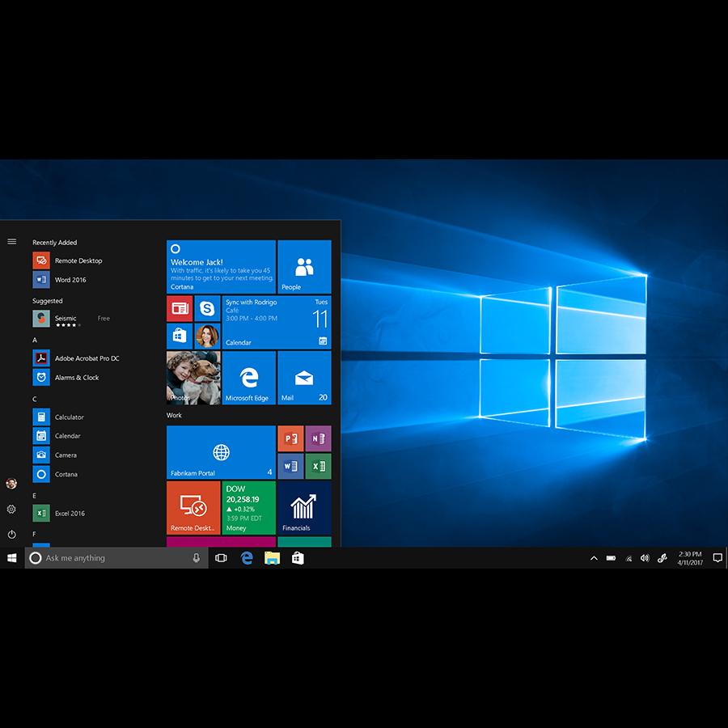Screen dimensions: 728x728
Task: Open Remote Desktop orange tile
Action: click(193, 508)
